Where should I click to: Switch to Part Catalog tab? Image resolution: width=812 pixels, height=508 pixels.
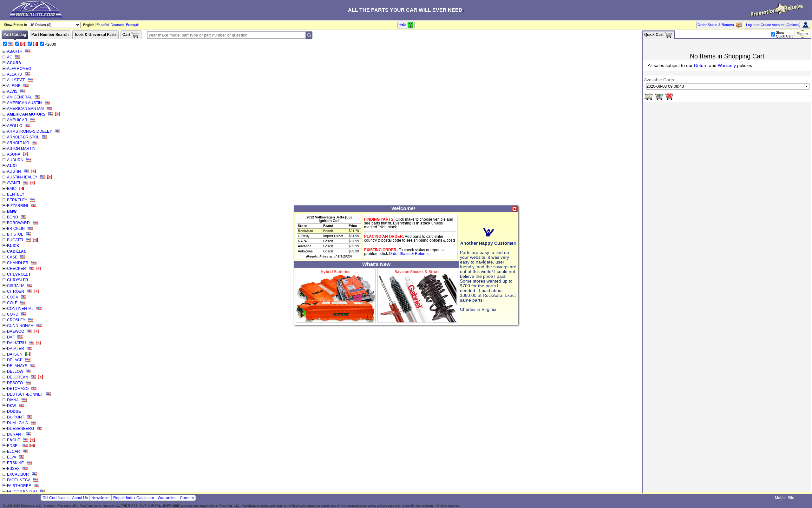[x=15, y=35]
